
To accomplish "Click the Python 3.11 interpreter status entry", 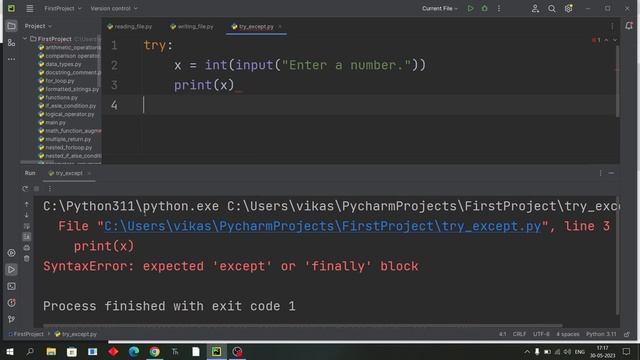I will pyautogui.click(x=601, y=334).
